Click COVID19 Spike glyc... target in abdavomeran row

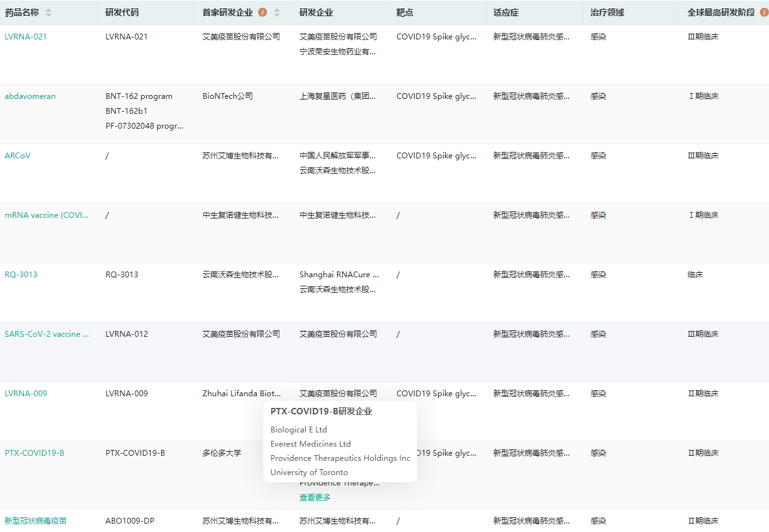click(x=436, y=96)
